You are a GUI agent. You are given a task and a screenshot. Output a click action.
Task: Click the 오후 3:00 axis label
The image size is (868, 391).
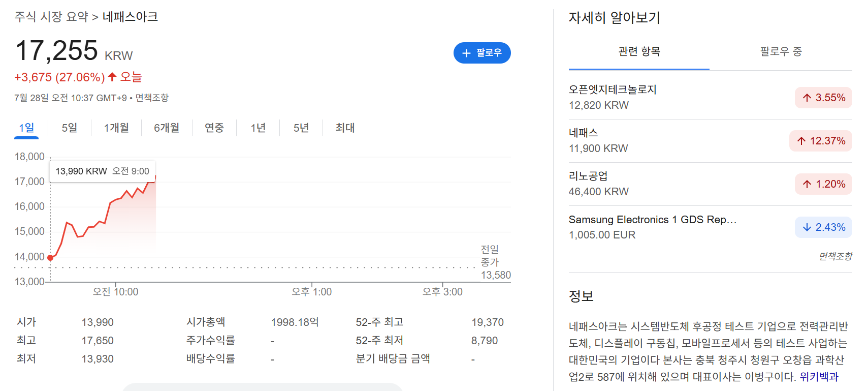pos(443,292)
